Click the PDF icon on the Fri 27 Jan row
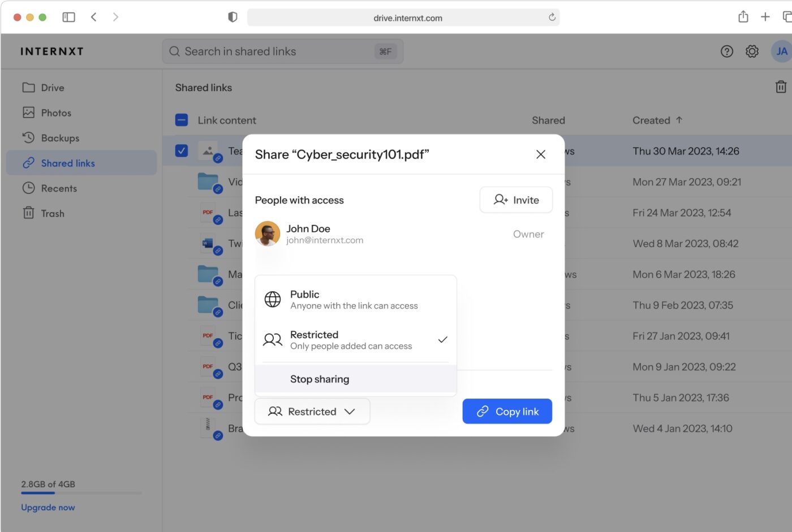 coord(208,336)
